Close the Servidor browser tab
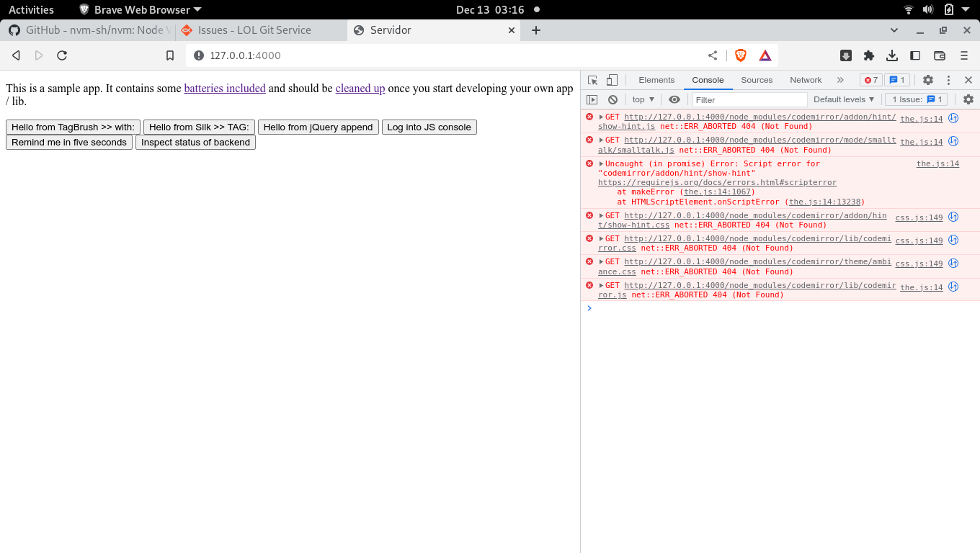This screenshot has height=553, width=980. click(x=512, y=30)
